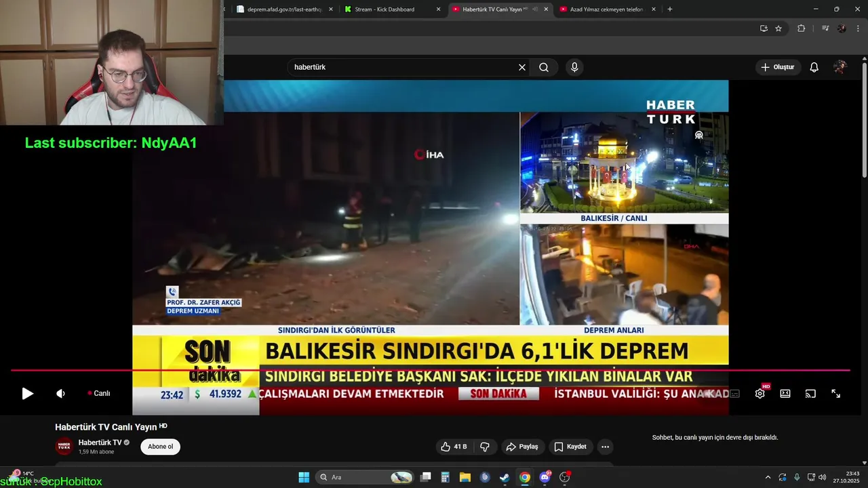Open Habertürk TV channel name link
The height and width of the screenshot is (488, 868).
point(100,443)
